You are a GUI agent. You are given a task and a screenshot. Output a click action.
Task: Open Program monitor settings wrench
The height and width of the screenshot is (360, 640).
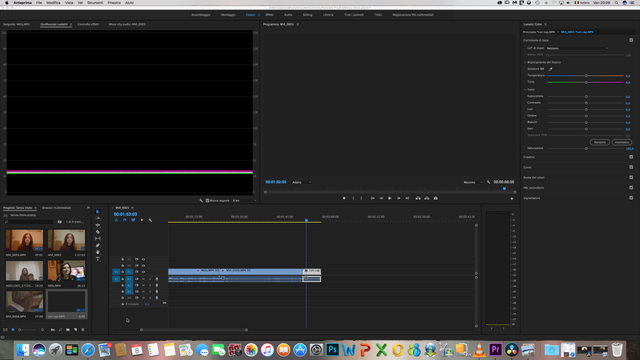tap(489, 182)
